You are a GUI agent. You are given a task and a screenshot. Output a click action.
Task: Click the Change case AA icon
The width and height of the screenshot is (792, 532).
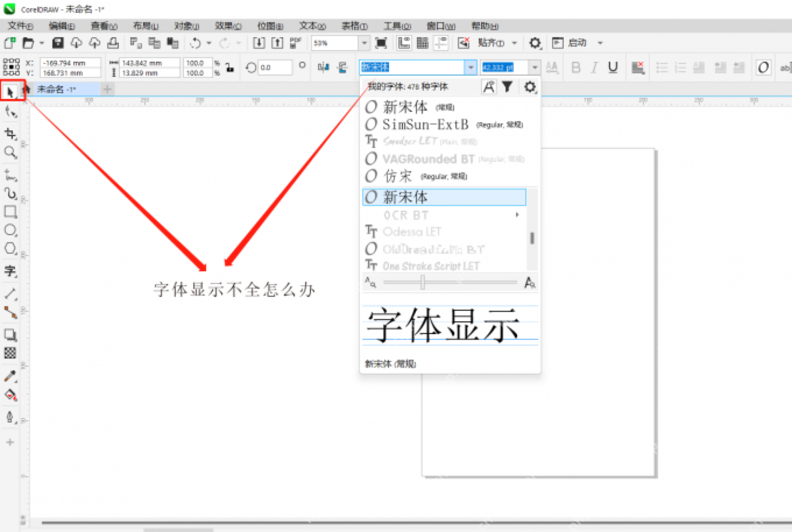pyautogui.click(x=552, y=68)
